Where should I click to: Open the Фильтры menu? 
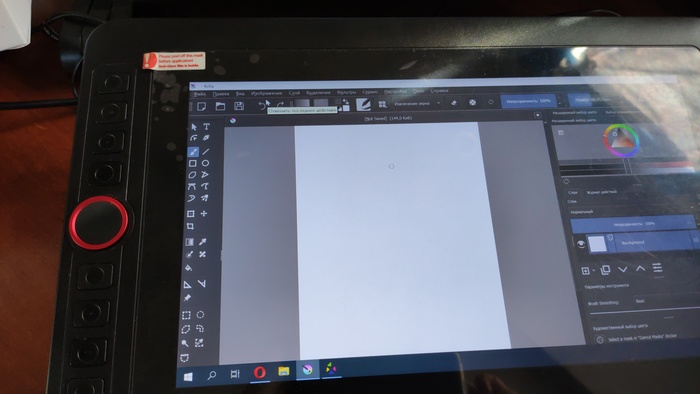tap(346, 92)
